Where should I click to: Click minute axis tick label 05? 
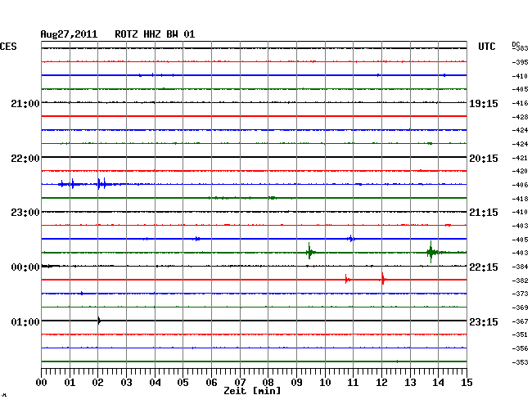183,383
